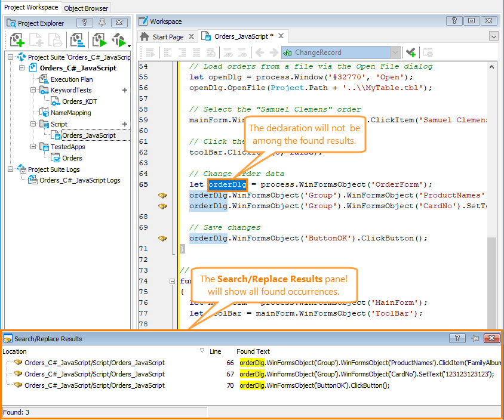The image size is (504, 420).
Task: Select the Orders_KDT keyword test
Action: [79, 101]
